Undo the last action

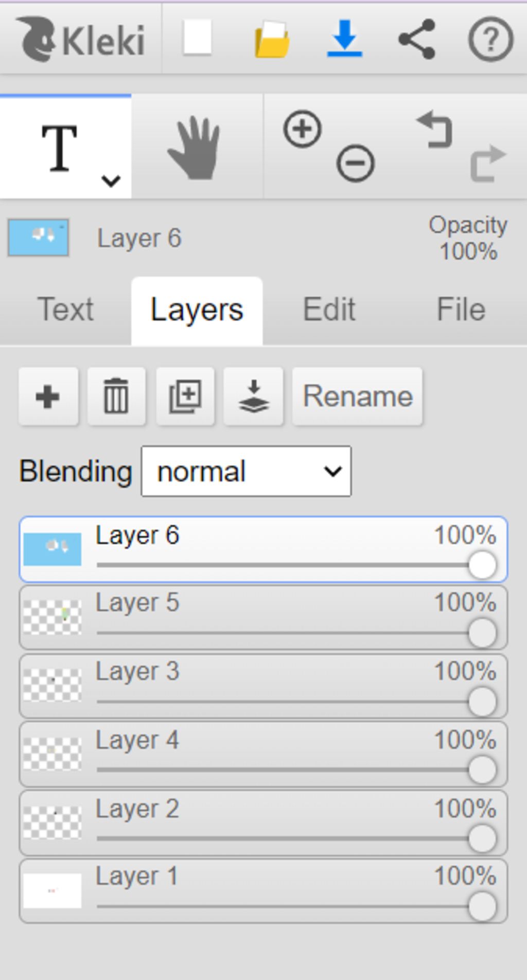pos(435,130)
